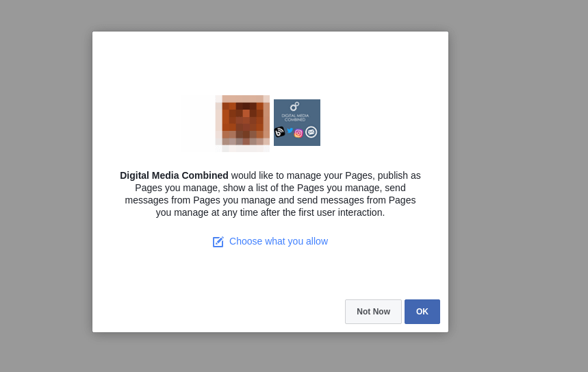Click the Not Now button
The height and width of the screenshot is (372, 588).
pyautogui.click(x=373, y=312)
